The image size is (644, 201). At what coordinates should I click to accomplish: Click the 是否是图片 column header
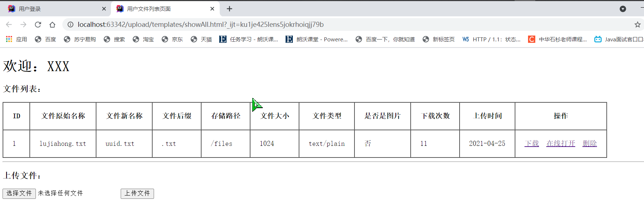382,116
